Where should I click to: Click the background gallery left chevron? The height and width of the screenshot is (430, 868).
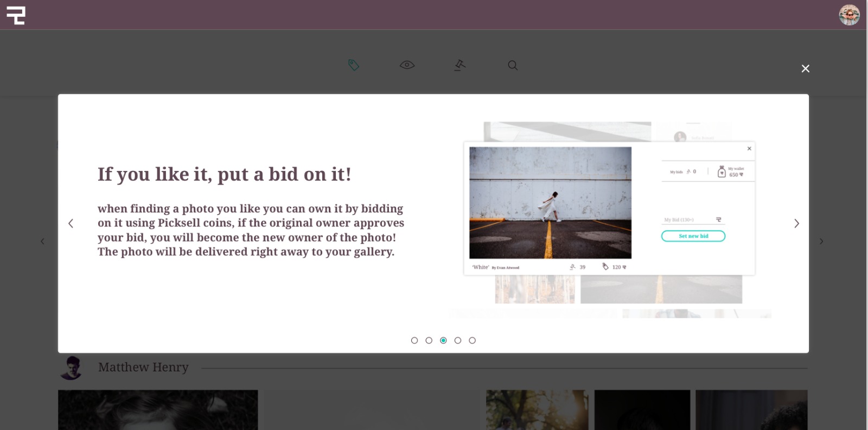pos(42,241)
